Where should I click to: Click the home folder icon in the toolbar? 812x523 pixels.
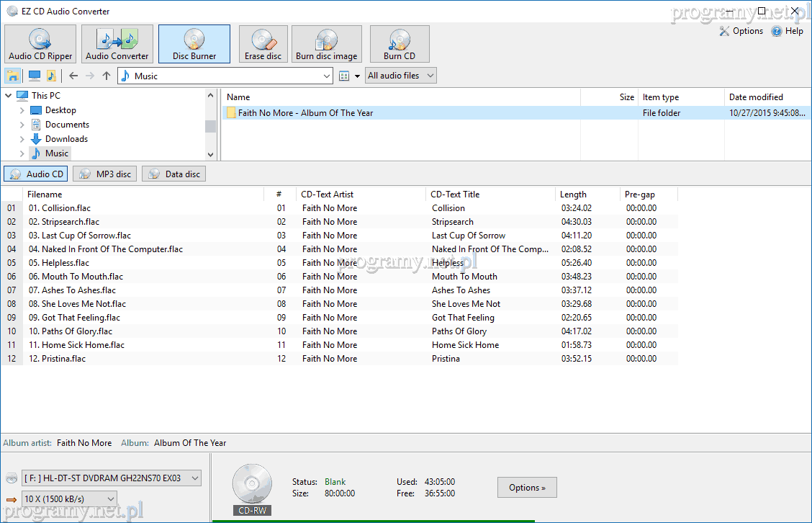(x=12, y=76)
